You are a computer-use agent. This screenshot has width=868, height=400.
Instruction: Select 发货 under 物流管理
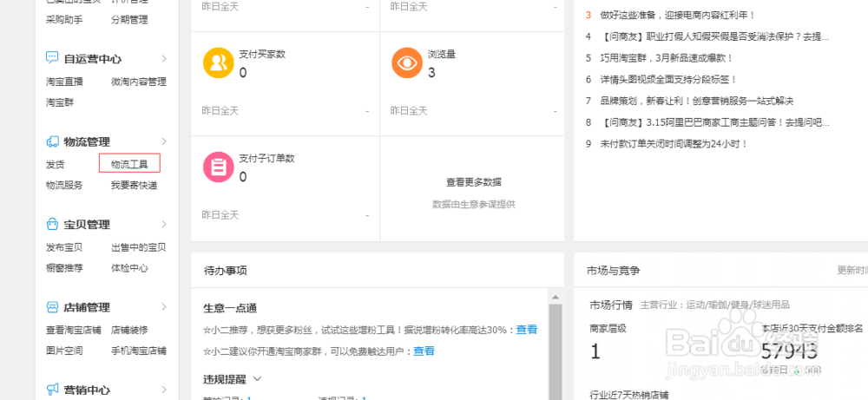click(x=55, y=164)
